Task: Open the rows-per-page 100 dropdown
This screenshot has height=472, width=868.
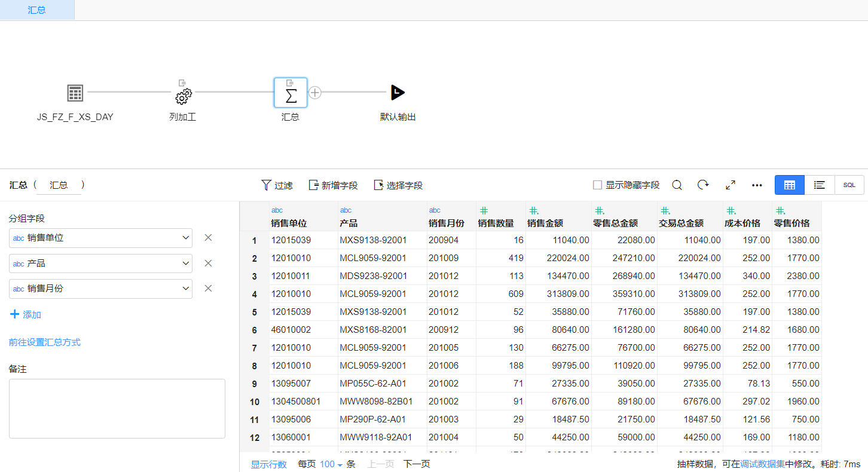Action: (331, 464)
